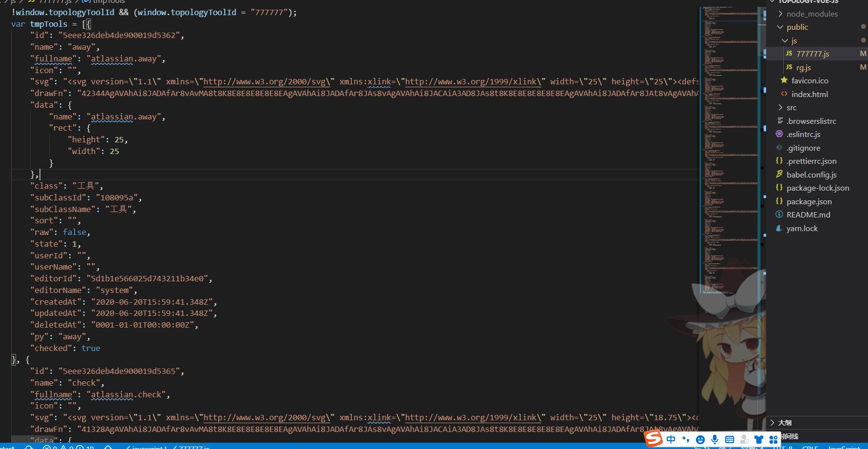Click the braces icon of package-lock.json

[x=779, y=188]
